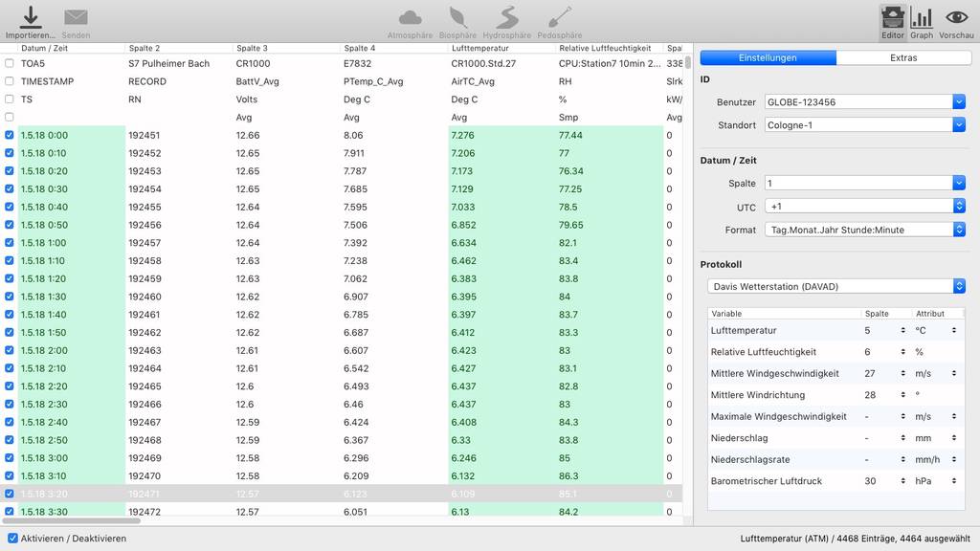
Task: Enable the TOA5 header row checkbox
Action: point(10,64)
